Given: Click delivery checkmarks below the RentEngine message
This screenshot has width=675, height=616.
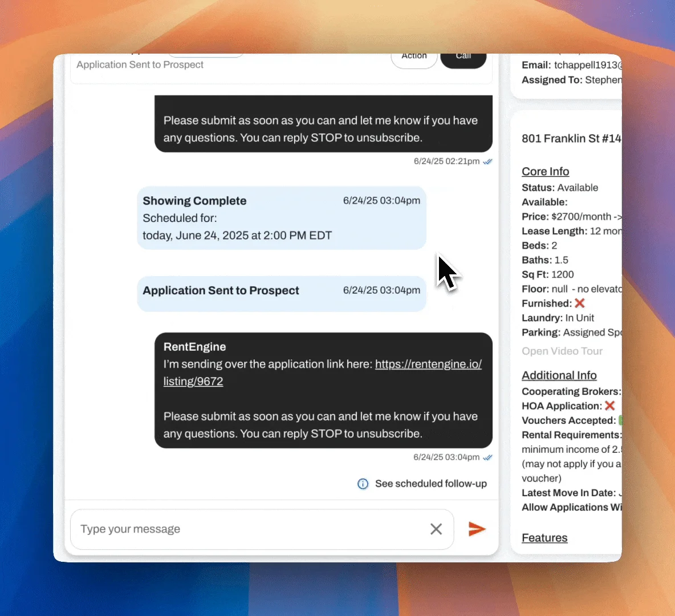Looking at the screenshot, I should point(488,457).
